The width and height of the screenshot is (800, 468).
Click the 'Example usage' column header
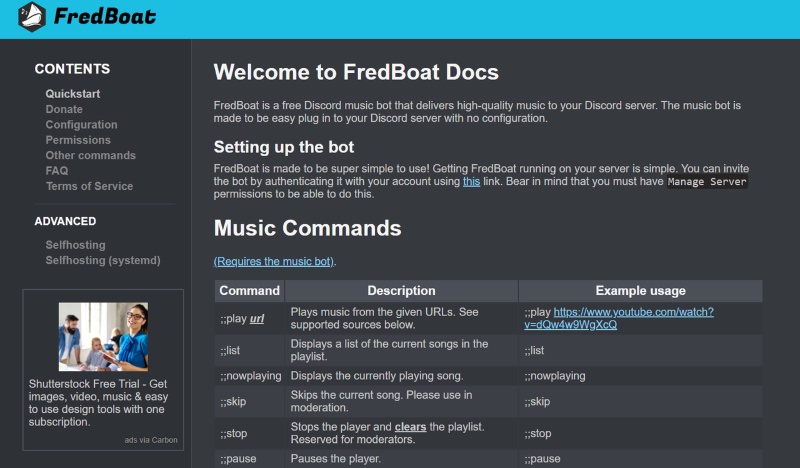coord(640,290)
